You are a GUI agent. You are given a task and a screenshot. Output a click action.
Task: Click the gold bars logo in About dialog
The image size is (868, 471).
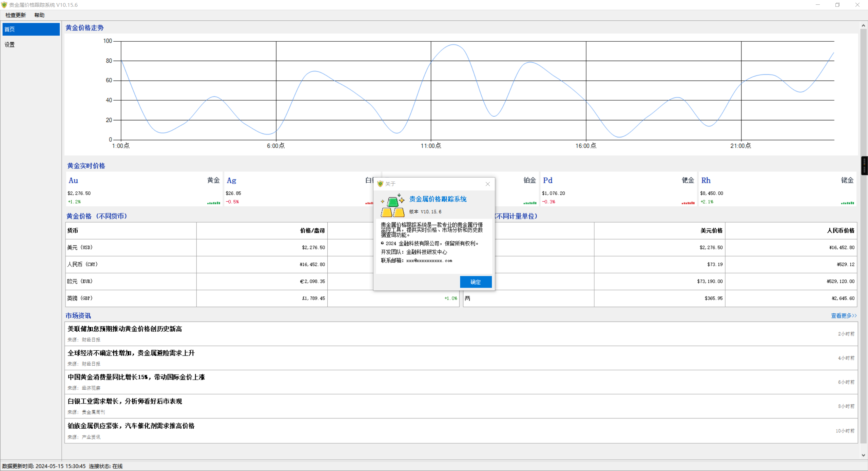tap(392, 206)
